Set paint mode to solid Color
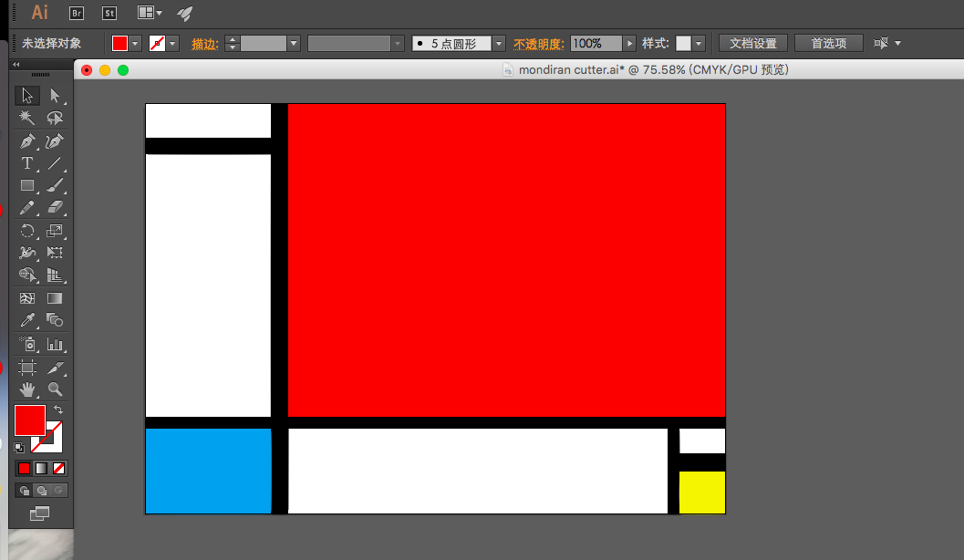Image resolution: width=964 pixels, height=560 pixels. pos(24,469)
